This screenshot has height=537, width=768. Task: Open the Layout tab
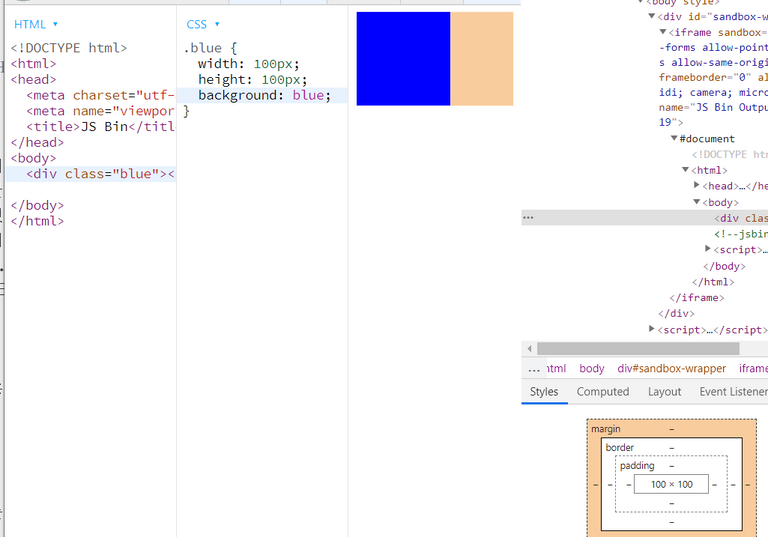point(664,391)
